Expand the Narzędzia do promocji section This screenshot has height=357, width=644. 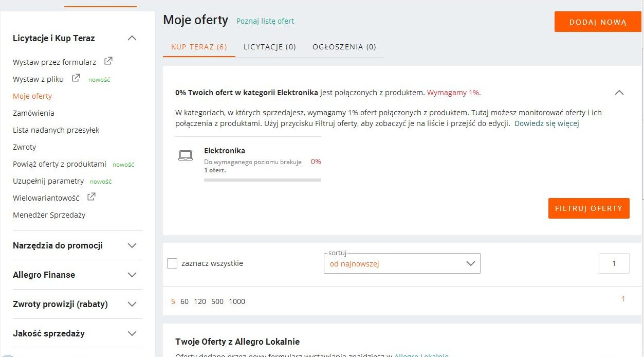coord(132,245)
